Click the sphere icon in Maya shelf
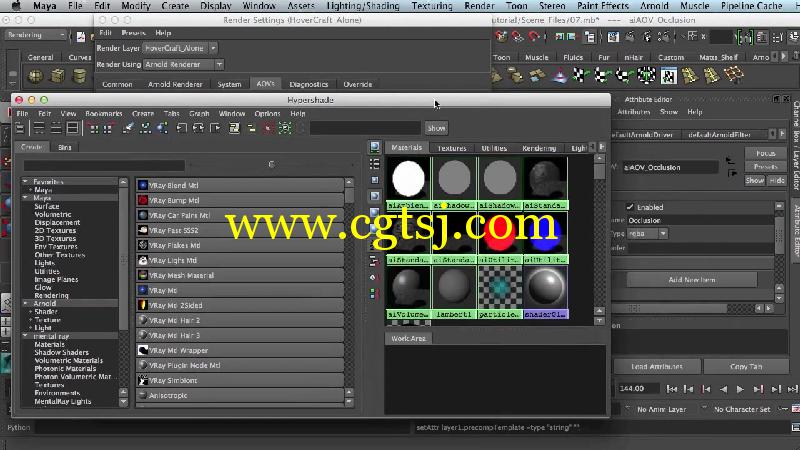This screenshot has height=450, width=800. 36,76
